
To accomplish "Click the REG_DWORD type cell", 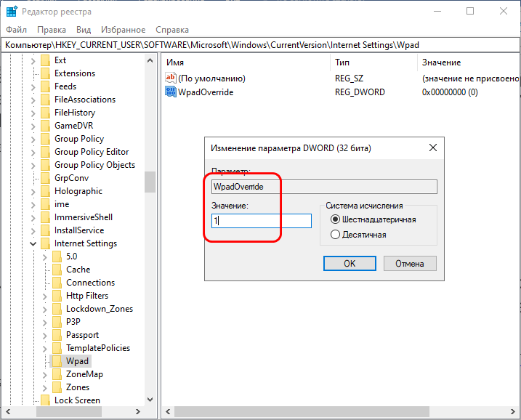I will point(360,92).
